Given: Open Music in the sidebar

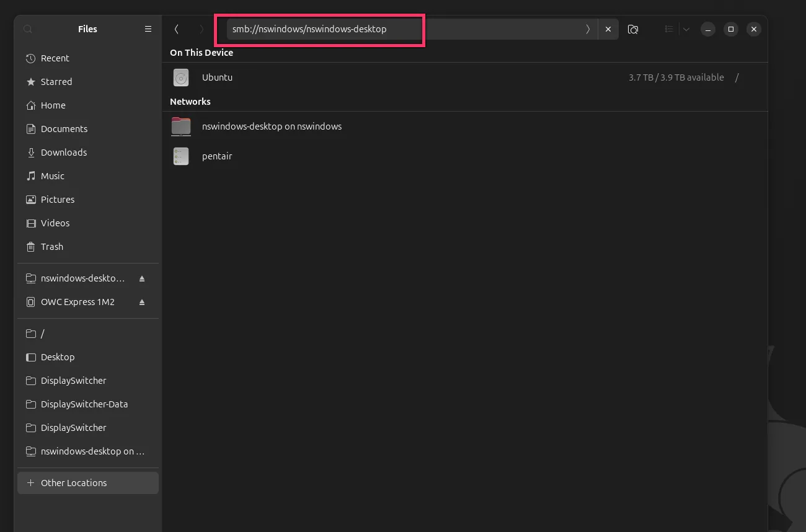Looking at the screenshot, I should pyautogui.click(x=88, y=176).
